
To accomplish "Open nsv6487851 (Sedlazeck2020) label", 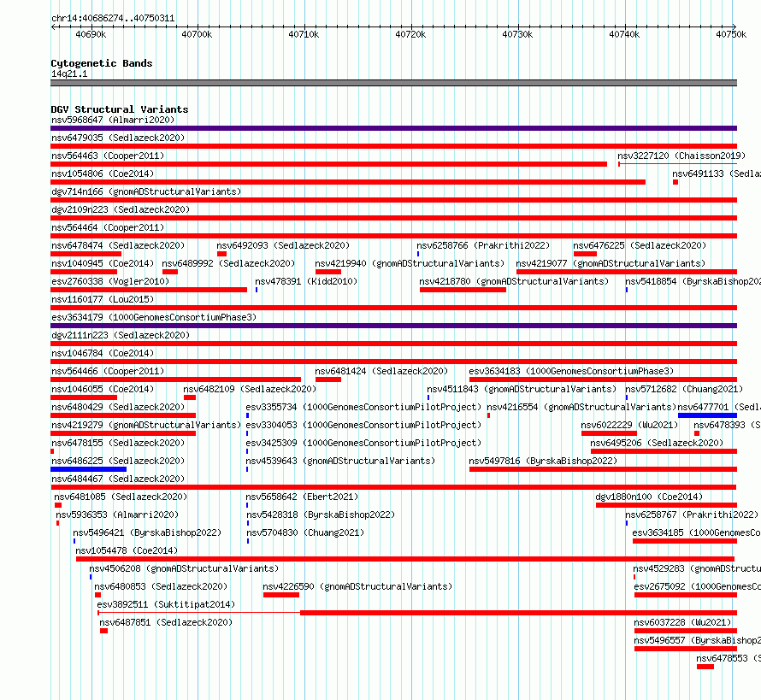I will click(166, 622).
